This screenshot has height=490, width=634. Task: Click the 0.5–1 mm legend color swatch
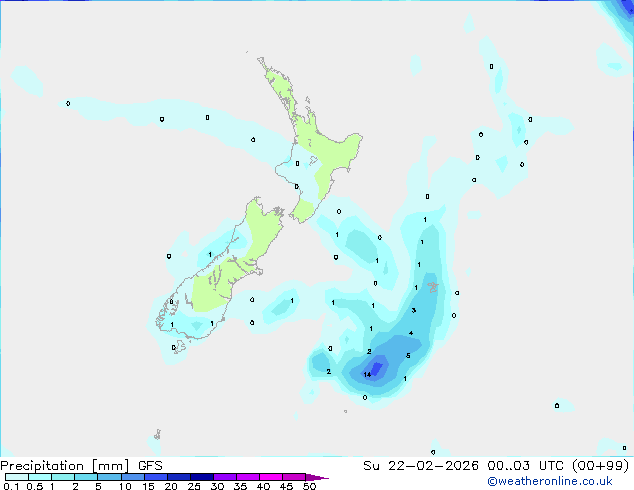(40, 477)
